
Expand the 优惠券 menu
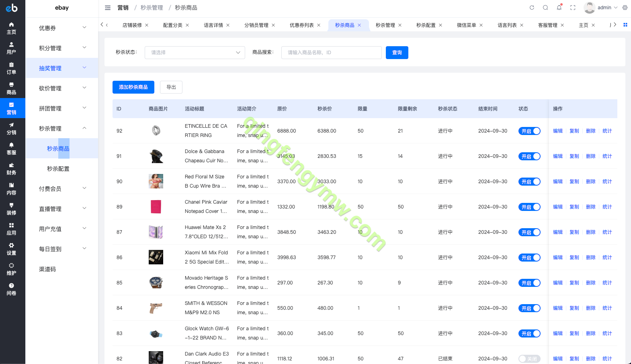pyautogui.click(x=62, y=28)
